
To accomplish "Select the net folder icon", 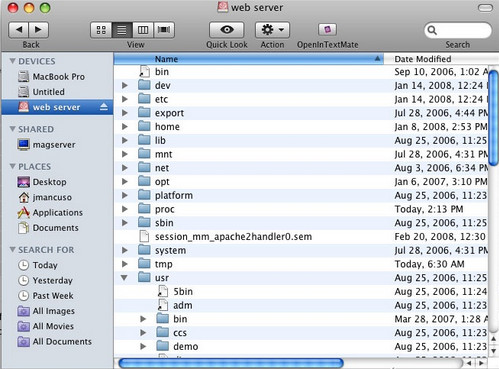I will tap(144, 167).
